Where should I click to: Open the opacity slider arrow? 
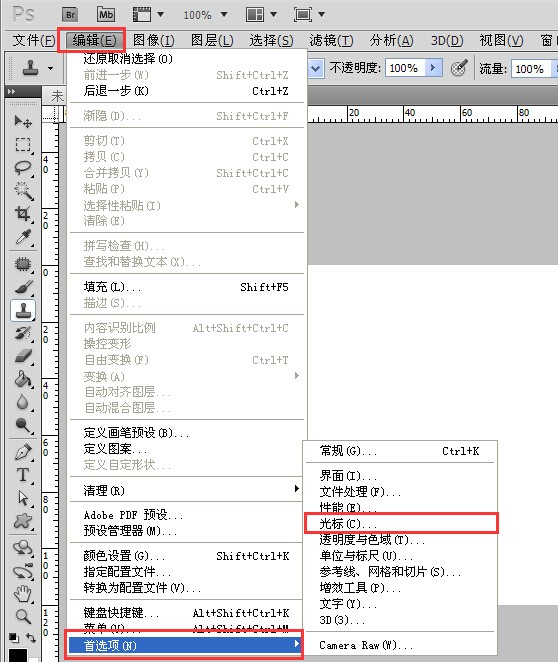click(433, 68)
